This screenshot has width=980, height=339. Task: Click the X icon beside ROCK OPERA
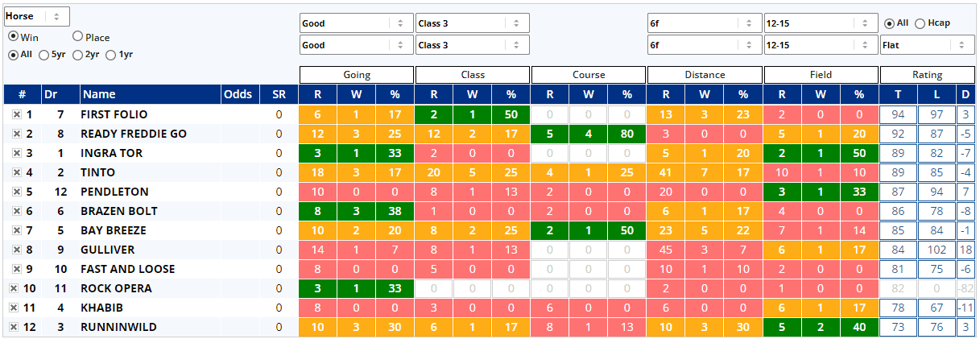pyautogui.click(x=14, y=289)
